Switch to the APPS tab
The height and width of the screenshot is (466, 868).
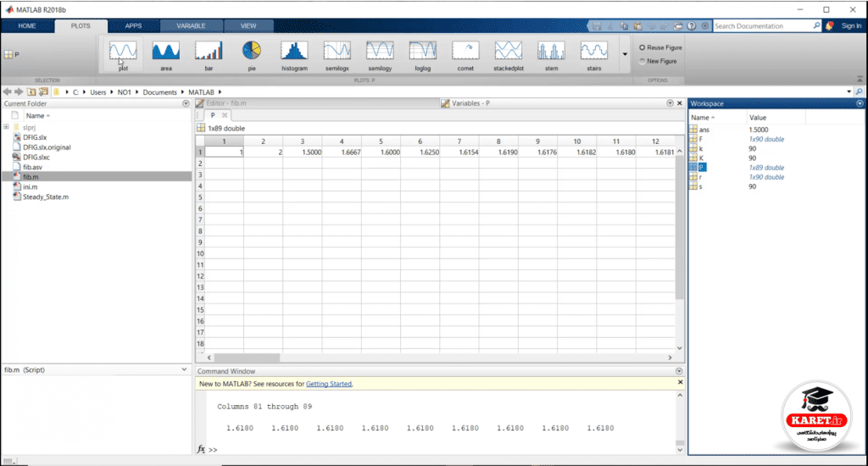[133, 26]
